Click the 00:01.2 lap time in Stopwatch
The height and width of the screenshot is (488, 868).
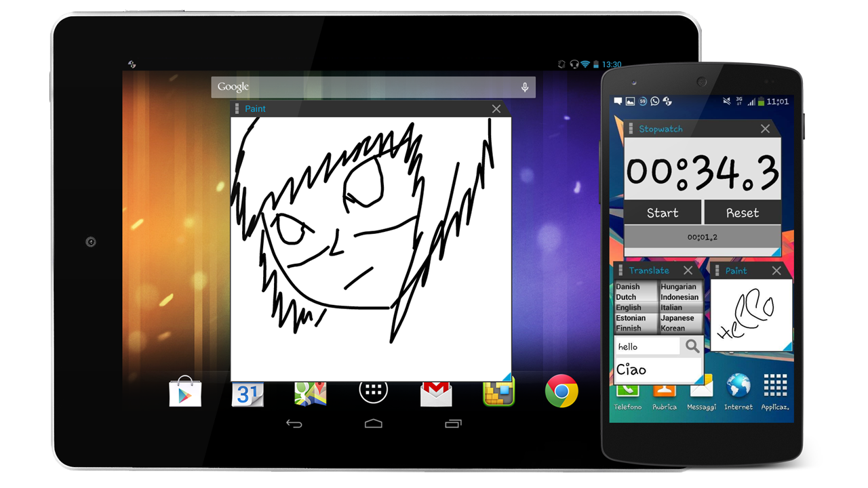click(703, 237)
